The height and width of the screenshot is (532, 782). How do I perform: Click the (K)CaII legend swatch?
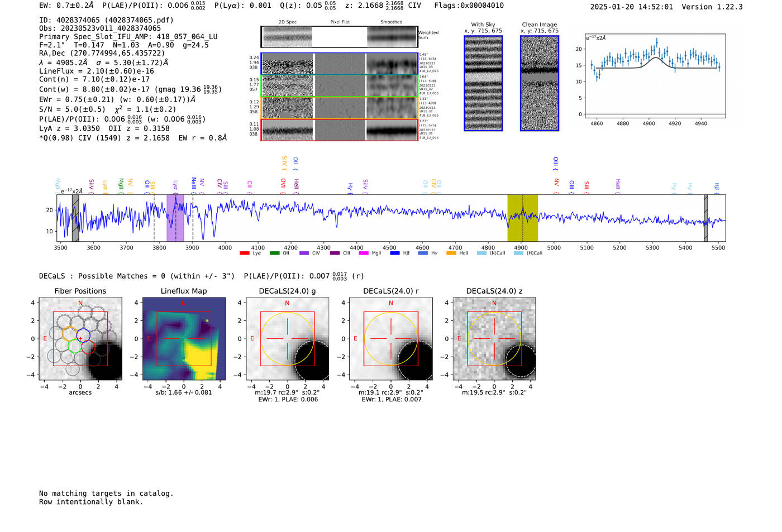[x=481, y=253]
